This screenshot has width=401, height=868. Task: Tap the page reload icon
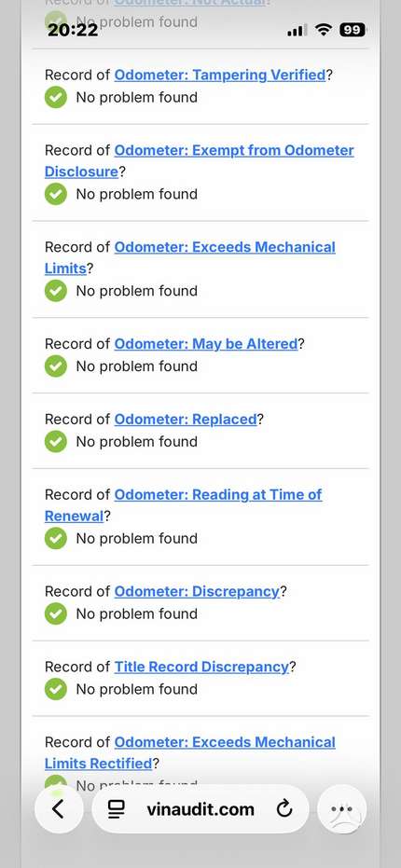[284, 809]
